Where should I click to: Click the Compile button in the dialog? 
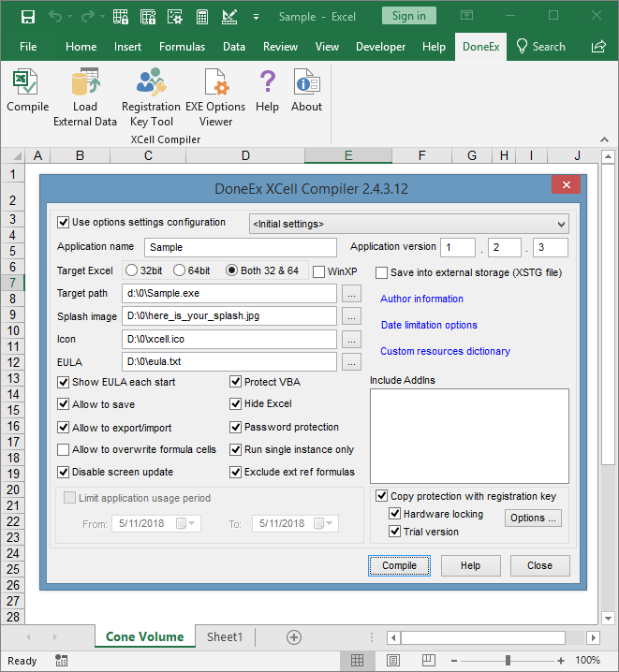399,565
